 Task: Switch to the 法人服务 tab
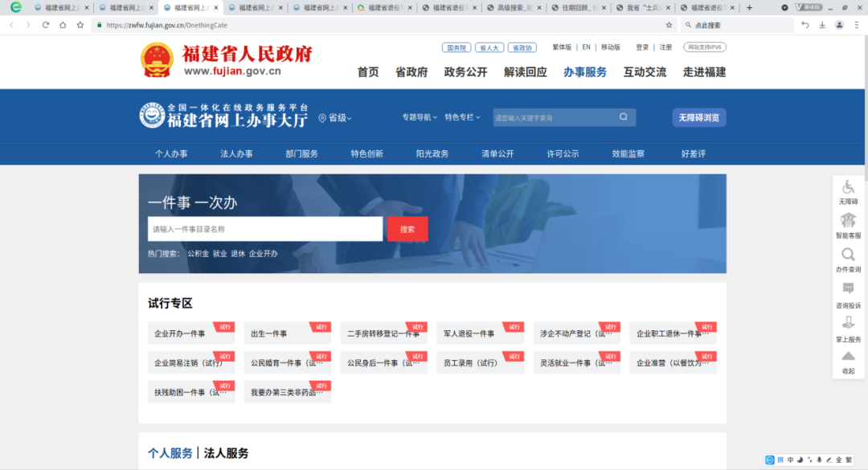[x=226, y=453]
